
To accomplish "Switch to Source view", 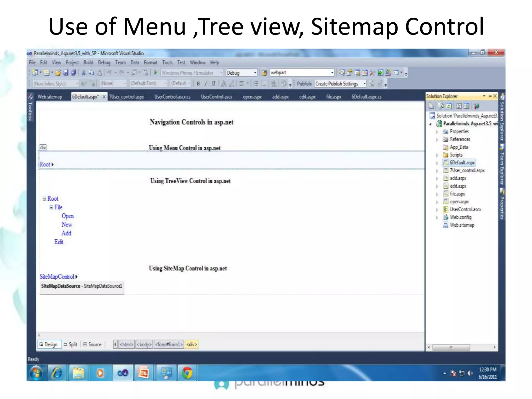I will coord(92,344).
